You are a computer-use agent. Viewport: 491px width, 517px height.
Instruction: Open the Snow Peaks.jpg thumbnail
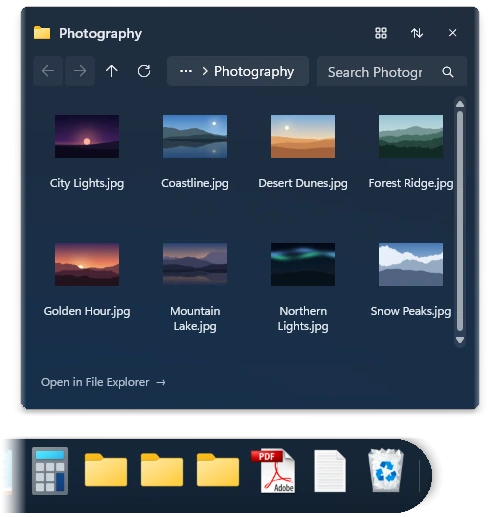point(411,264)
